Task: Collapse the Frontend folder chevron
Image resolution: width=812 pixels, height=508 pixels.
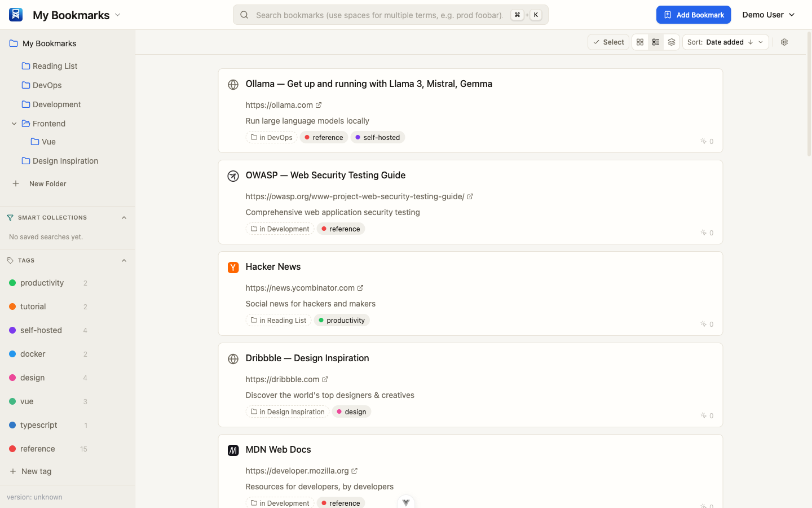Action: coord(14,124)
